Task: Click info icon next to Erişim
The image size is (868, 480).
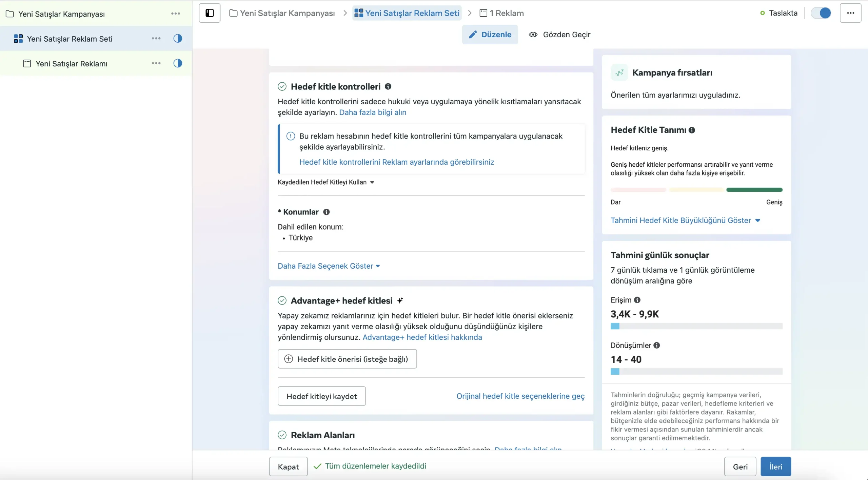Action: (x=637, y=300)
